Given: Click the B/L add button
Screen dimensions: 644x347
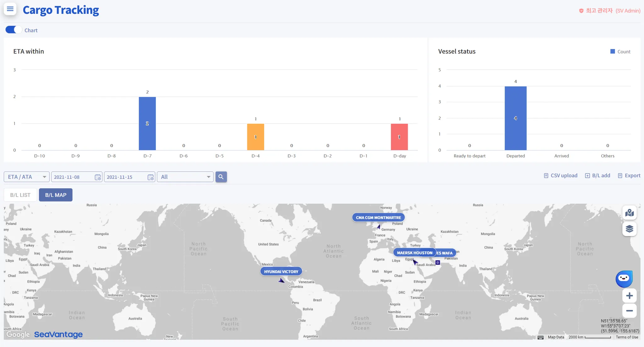Looking at the screenshot, I should [x=597, y=176].
